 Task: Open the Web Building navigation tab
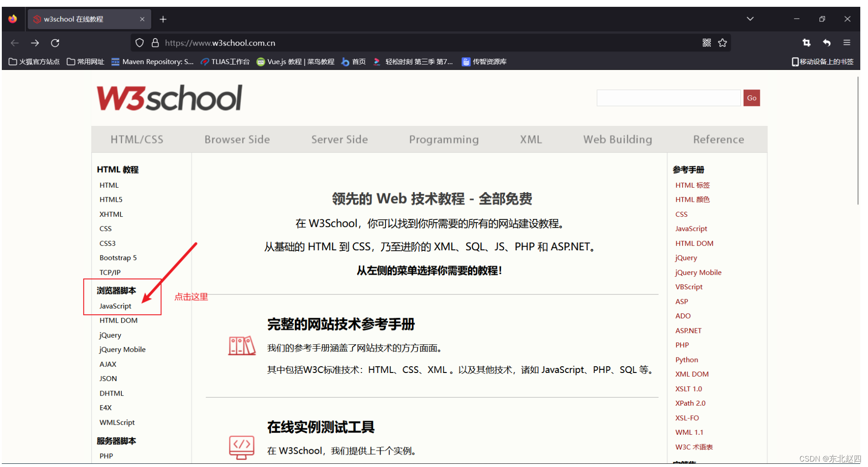point(618,139)
